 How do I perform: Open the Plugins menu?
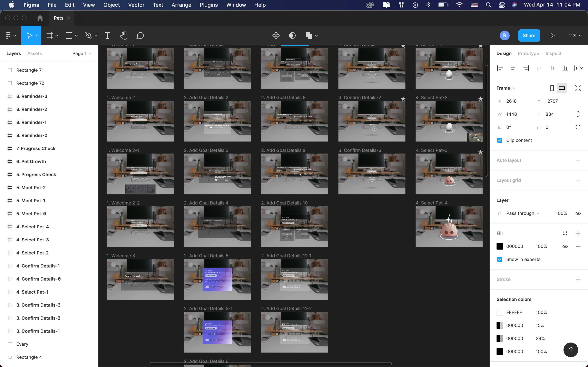pos(208,5)
